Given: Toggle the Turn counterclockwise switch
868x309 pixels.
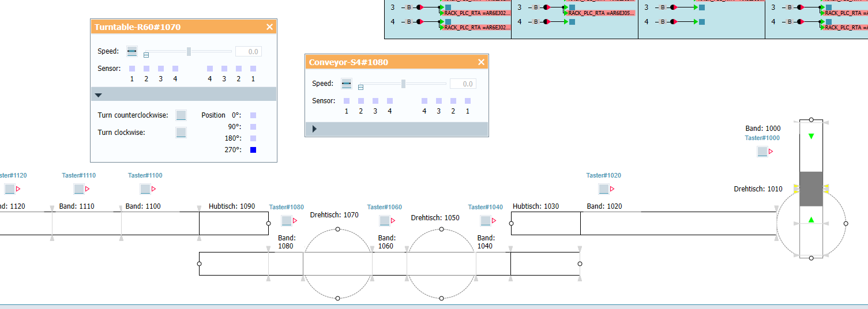Looking at the screenshot, I should point(181,115).
